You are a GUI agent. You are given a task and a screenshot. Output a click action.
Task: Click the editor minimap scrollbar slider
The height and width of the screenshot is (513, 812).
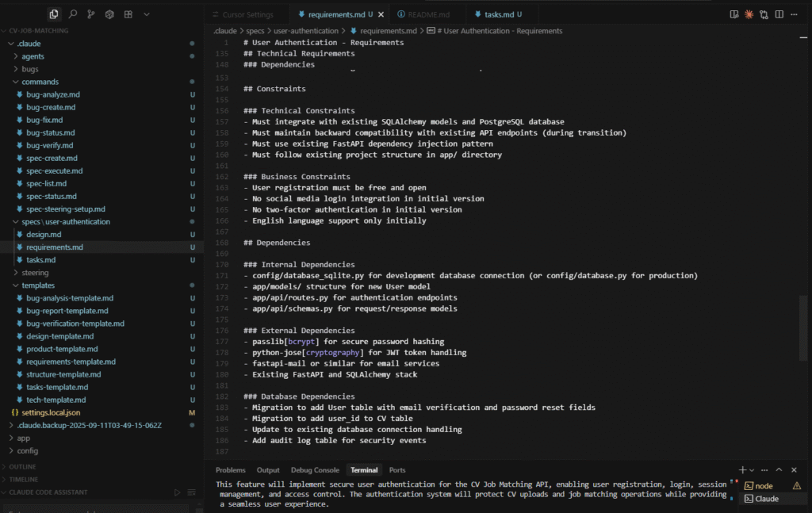click(803, 327)
